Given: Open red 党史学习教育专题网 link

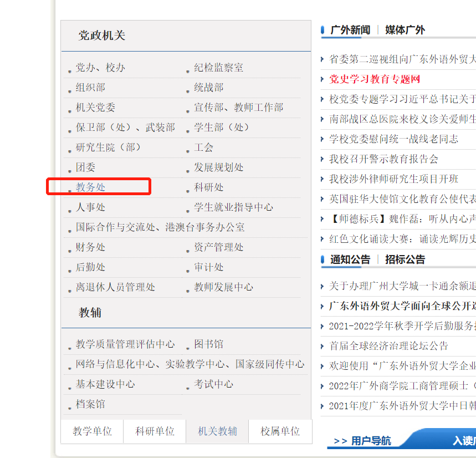Looking at the screenshot, I should point(375,79).
